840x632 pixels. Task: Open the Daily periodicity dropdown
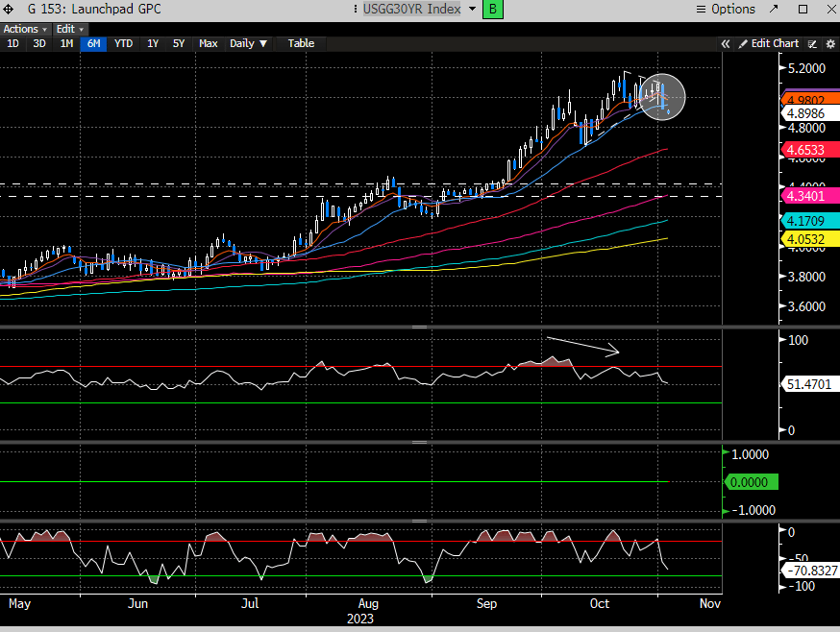(x=248, y=43)
